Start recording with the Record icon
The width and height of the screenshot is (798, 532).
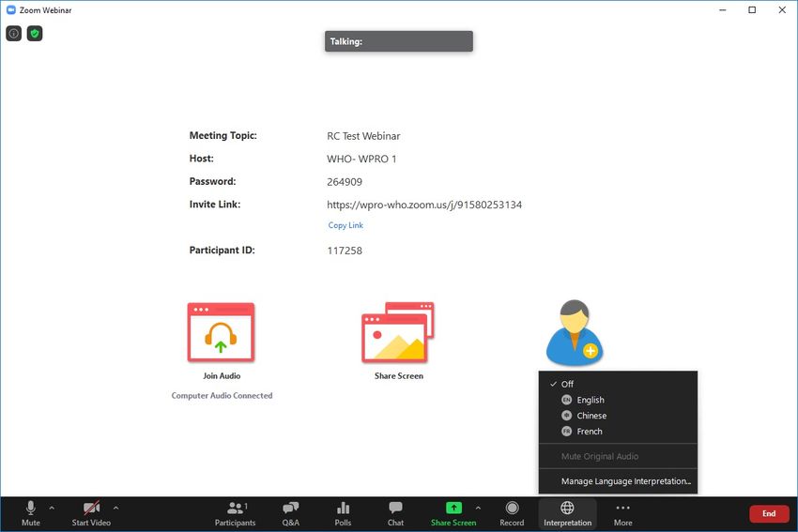(512, 513)
